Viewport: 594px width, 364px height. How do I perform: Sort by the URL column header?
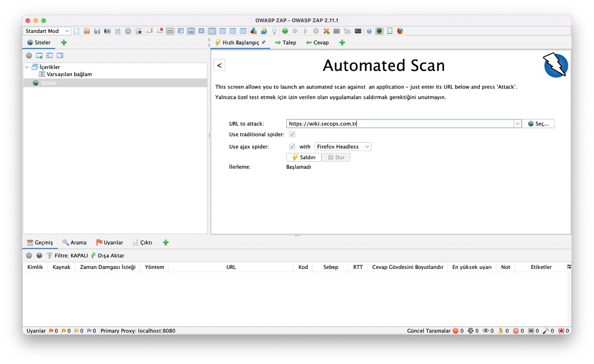pos(231,267)
